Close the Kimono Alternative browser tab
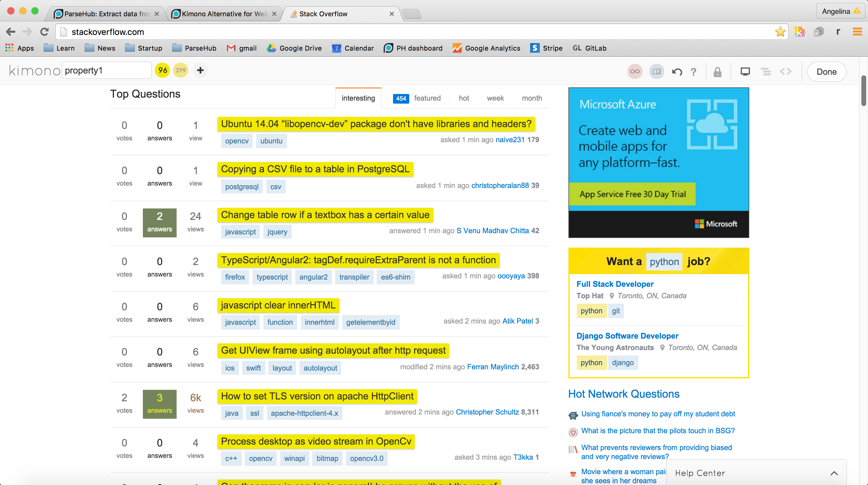 click(274, 14)
